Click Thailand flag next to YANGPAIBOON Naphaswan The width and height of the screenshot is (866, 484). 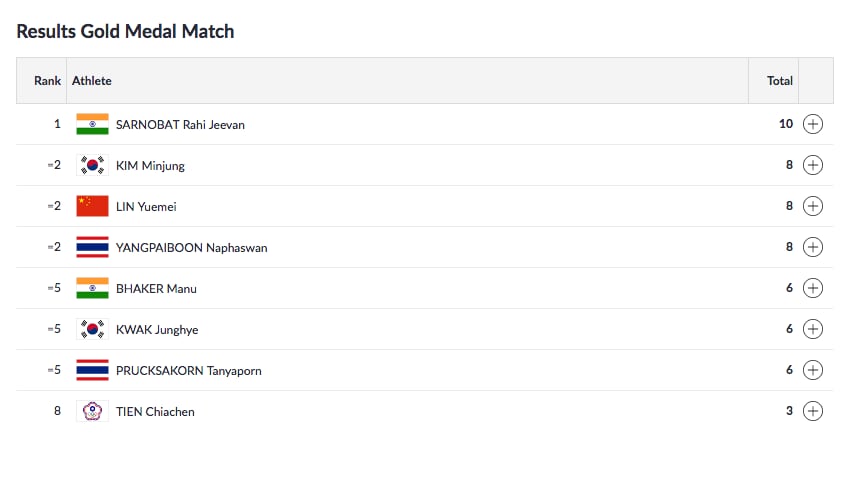coord(92,247)
